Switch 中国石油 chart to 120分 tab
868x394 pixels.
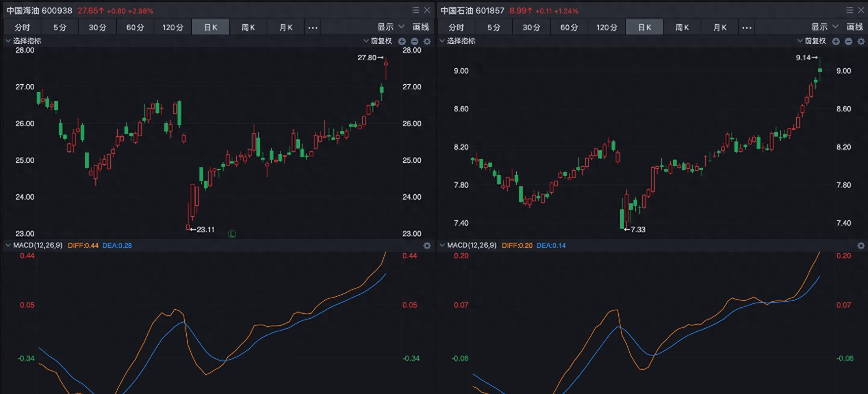click(x=607, y=28)
